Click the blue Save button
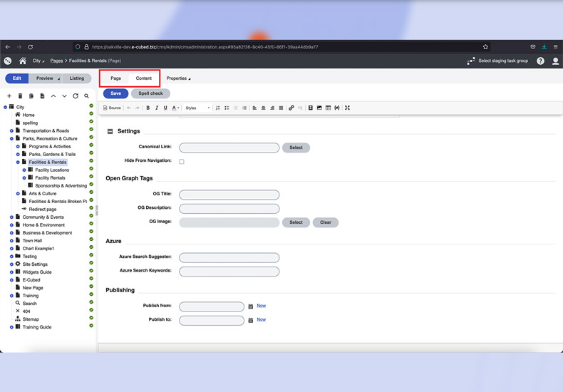Image resolution: width=563 pixels, height=392 pixels. click(x=115, y=93)
